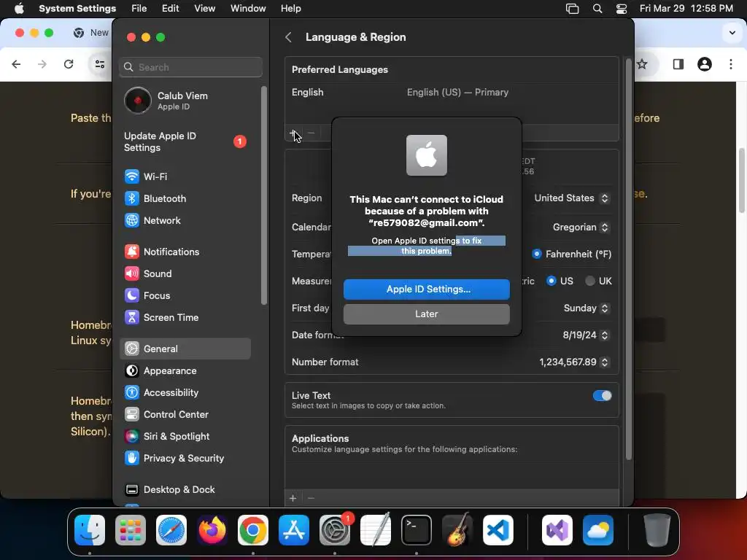This screenshot has height=560, width=747.
Task: Open Google Chrome from the Dock
Action: pyautogui.click(x=253, y=530)
